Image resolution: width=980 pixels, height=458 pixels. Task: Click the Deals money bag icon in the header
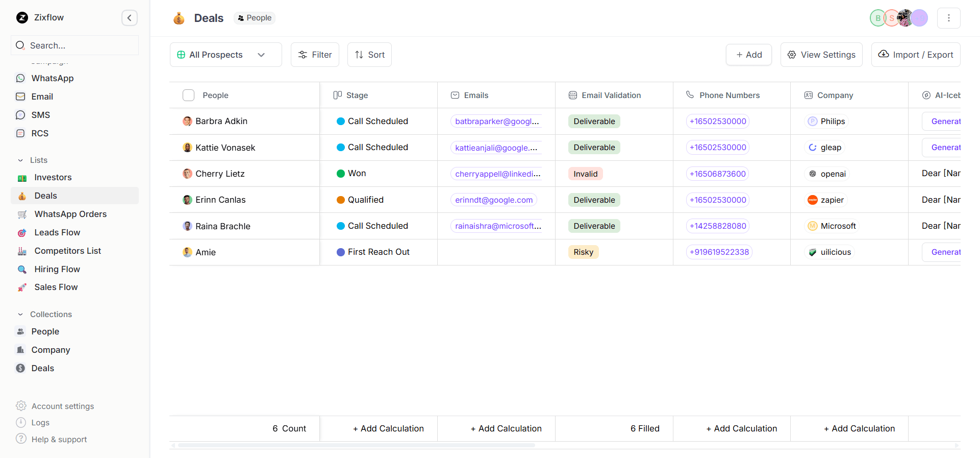click(179, 18)
